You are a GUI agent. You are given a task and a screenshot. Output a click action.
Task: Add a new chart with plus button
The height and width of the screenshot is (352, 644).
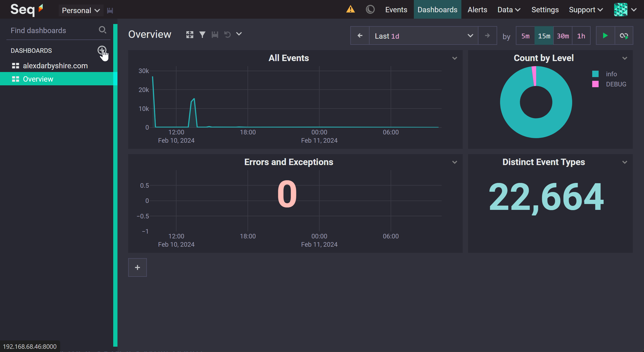click(137, 267)
